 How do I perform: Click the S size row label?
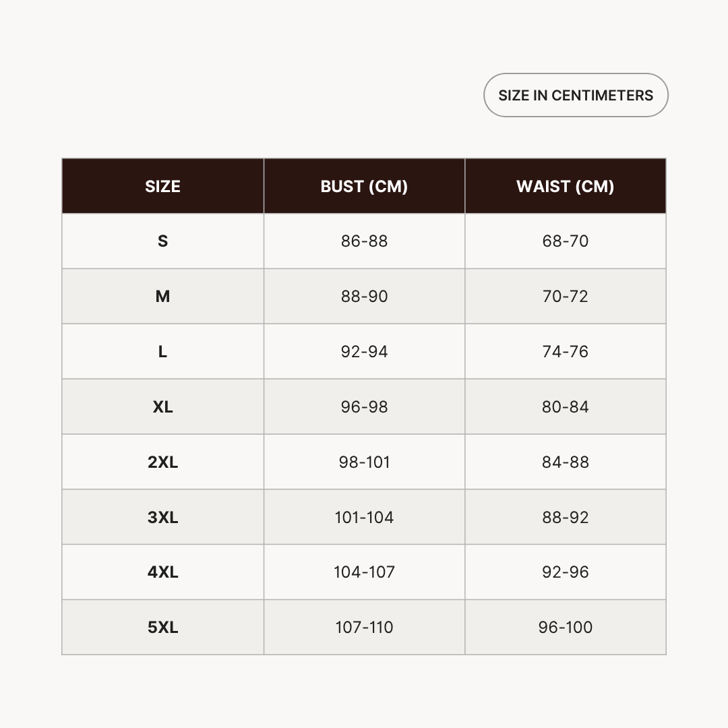[x=162, y=241]
